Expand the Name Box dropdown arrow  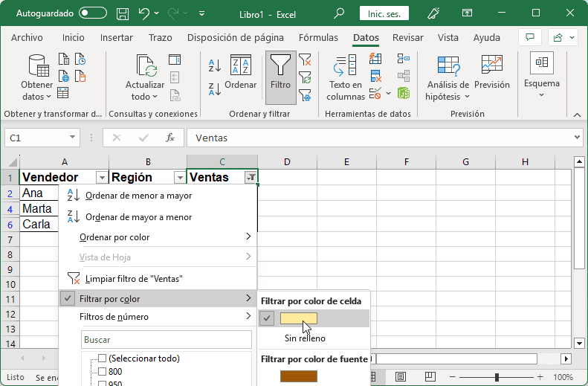[72, 138]
